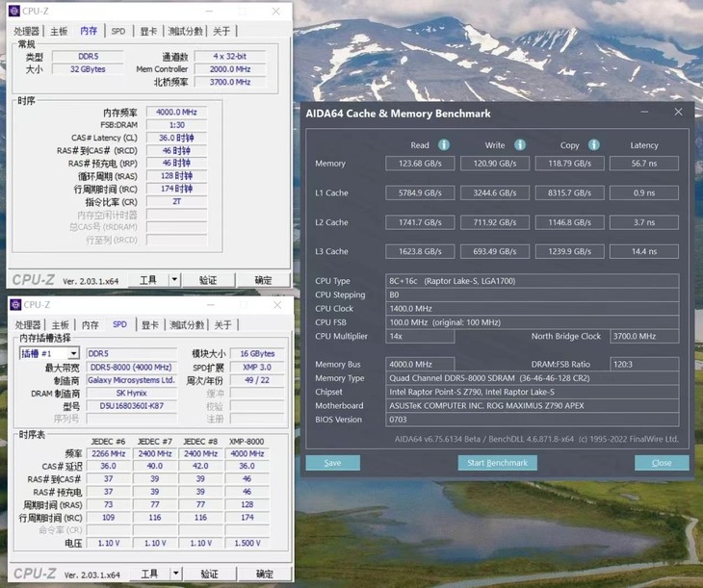Image resolution: width=703 pixels, height=588 pixels.
Task: Click 确定 button in top CPU-Z window
Action: pos(263,280)
